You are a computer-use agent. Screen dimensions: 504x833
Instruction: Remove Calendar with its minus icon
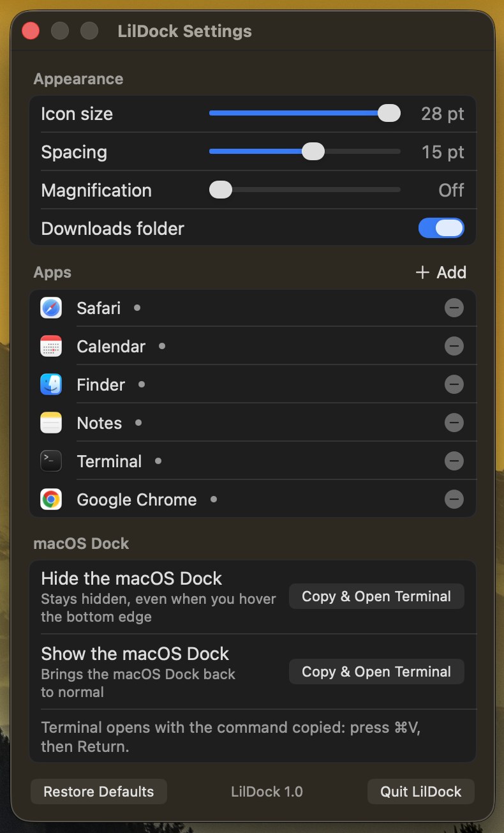(x=454, y=346)
